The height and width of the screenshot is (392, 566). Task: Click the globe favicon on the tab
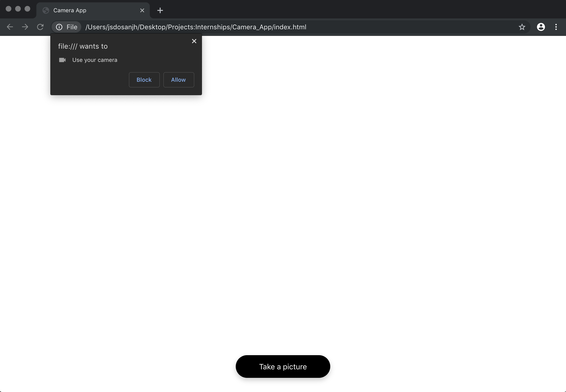pos(46,10)
